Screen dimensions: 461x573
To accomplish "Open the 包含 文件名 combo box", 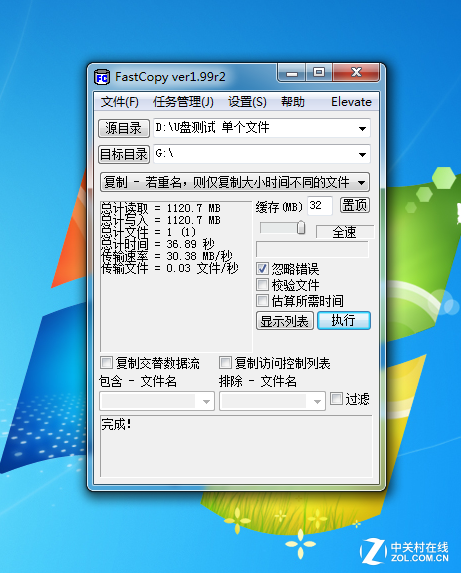I will pyautogui.click(x=157, y=401).
